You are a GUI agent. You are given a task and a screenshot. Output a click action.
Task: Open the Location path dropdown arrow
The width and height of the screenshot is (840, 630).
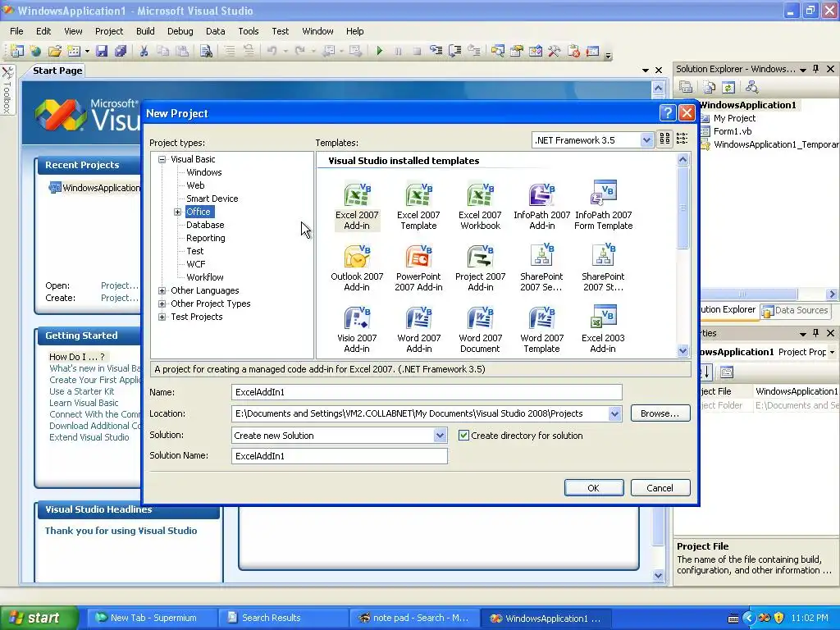[614, 413]
